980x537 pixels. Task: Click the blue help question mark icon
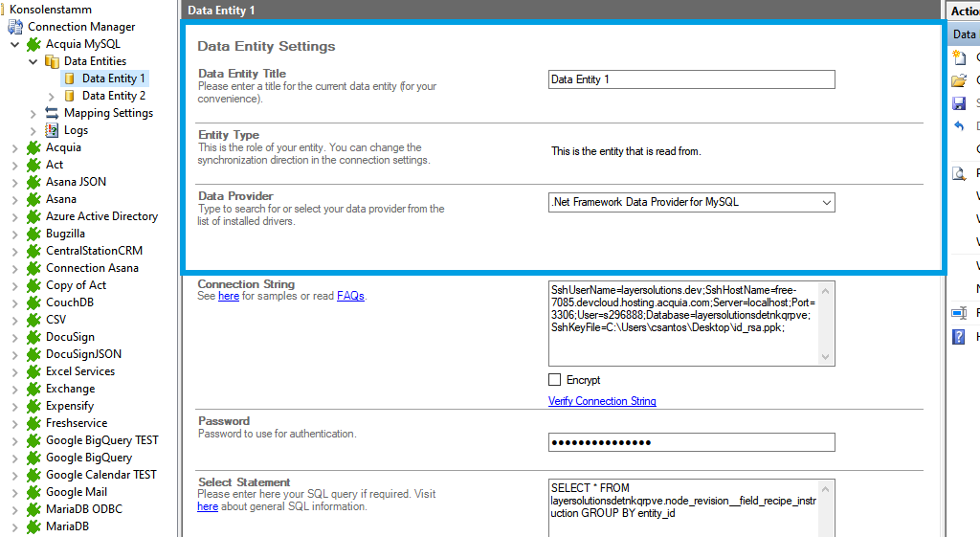pos(959,337)
